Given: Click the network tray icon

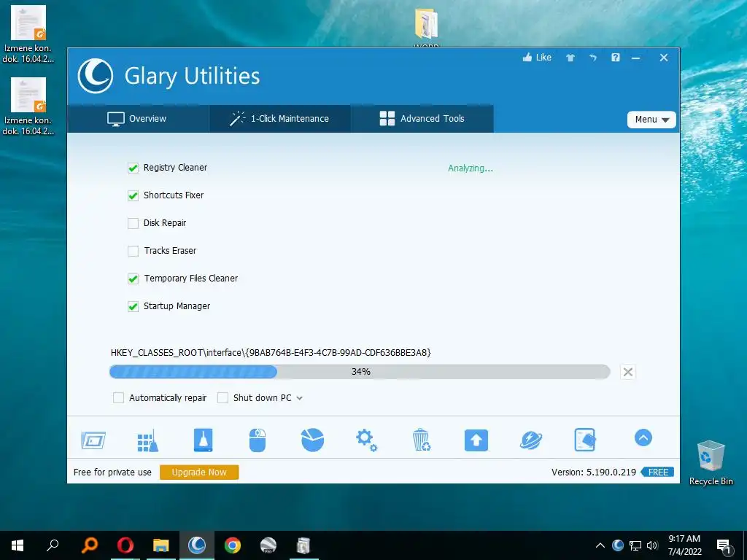Looking at the screenshot, I should 635,545.
